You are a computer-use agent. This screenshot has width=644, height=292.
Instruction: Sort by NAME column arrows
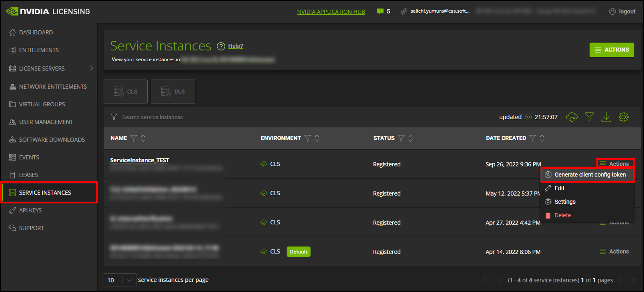[143, 138]
